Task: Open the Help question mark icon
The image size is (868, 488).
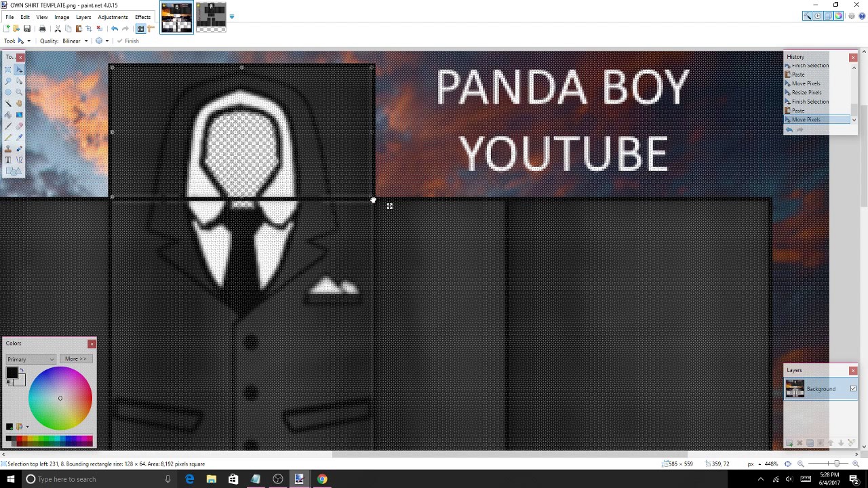Action: [x=862, y=16]
